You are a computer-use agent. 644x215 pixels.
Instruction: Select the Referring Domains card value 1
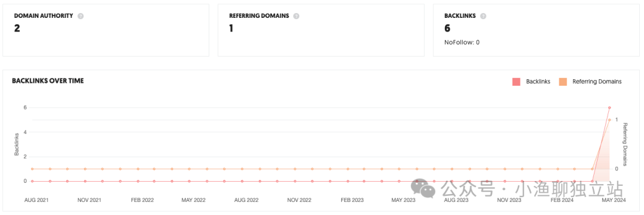click(x=231, y=29)
